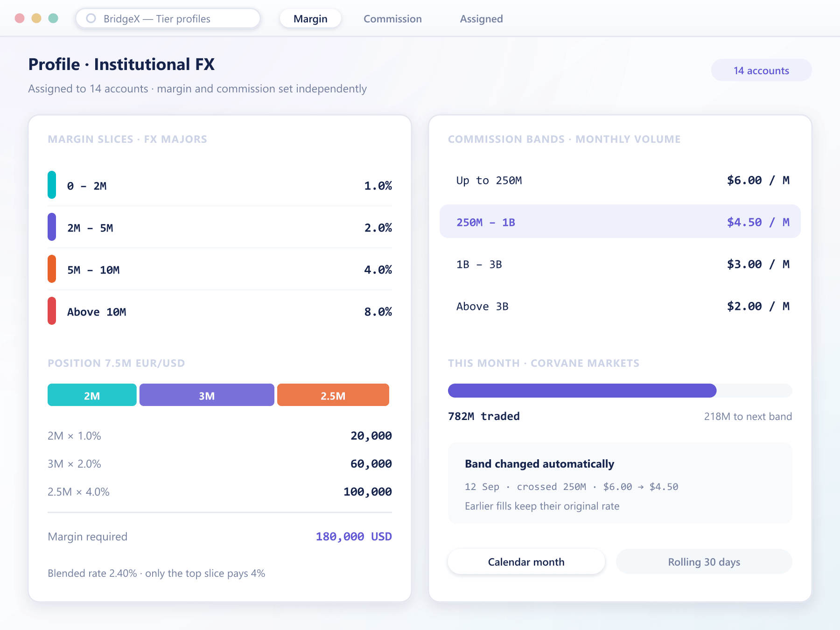Click the 218M to next band text
The height and width of the screenshot is (630, 840).
point(748,416)
